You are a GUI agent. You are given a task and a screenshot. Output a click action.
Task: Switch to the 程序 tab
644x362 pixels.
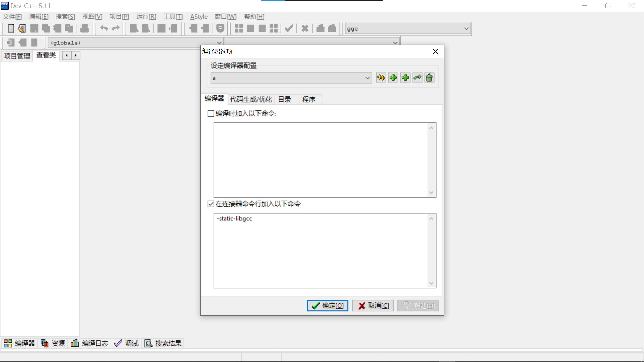[309, 99]
